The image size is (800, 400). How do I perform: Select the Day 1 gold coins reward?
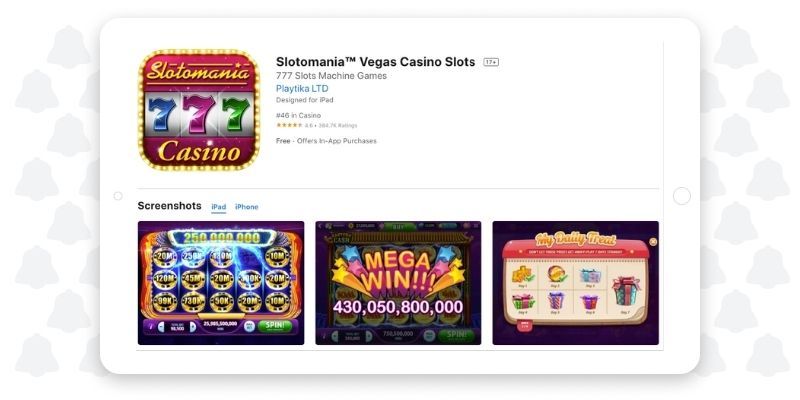(522, 276)
